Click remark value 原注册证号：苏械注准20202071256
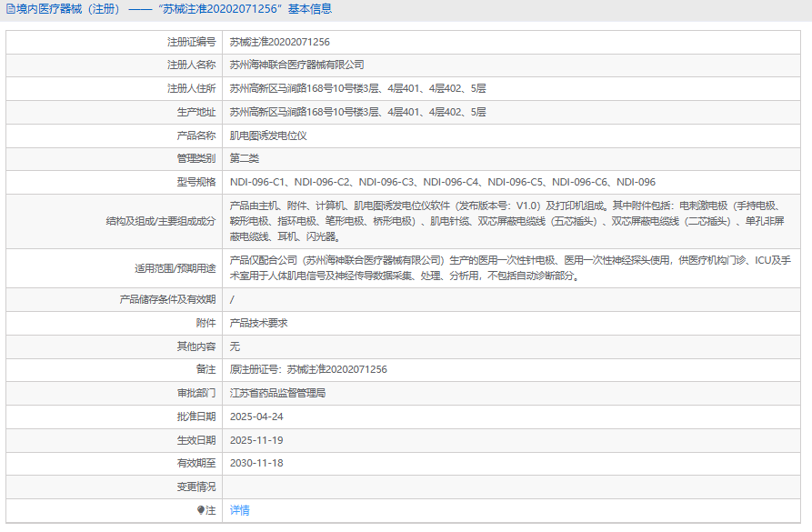Viewport: 812px width, 532px height. pyautogui.click(x=308, y=369)
